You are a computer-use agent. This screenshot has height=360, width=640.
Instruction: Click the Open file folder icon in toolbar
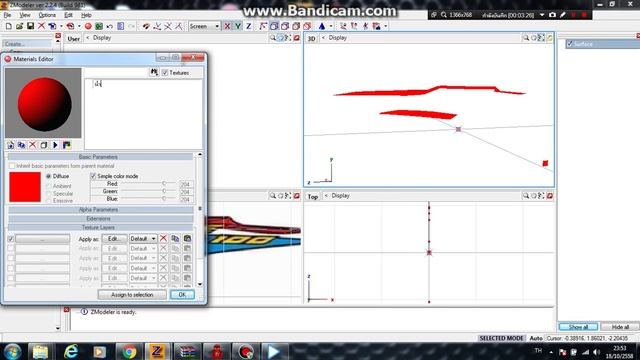(x=19, y=26)
